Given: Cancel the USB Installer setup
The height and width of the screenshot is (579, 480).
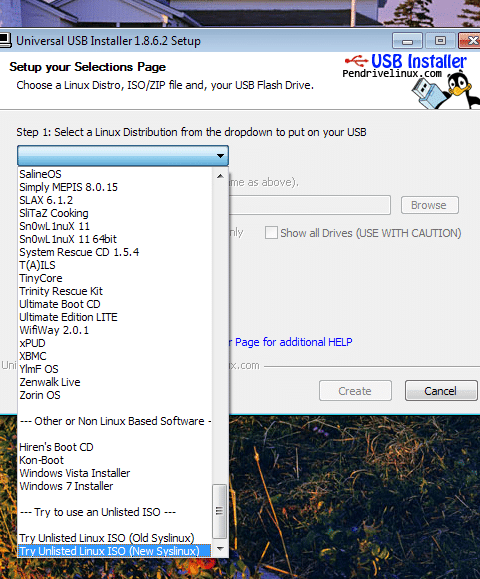Looking at the screenshot, I should (441, 391).
